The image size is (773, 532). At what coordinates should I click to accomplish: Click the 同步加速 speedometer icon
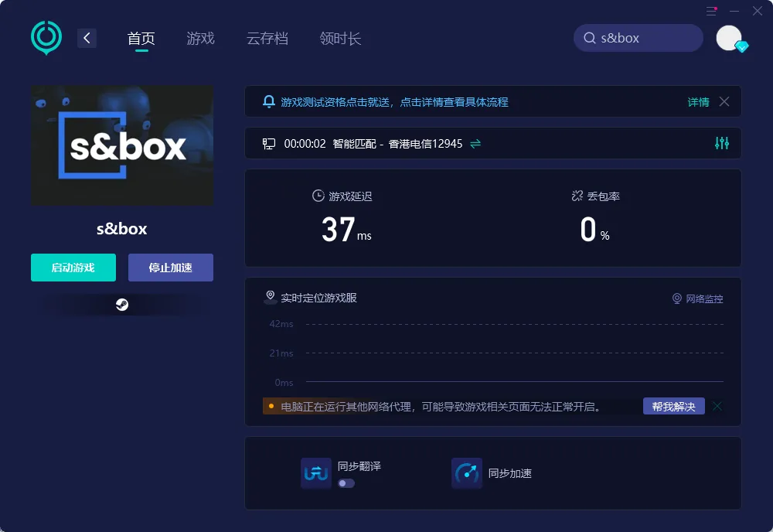coord(467,473)
